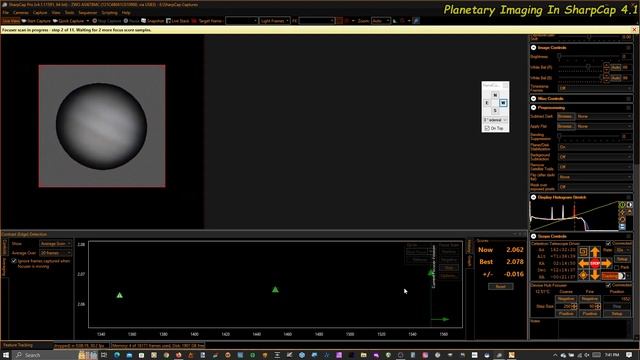
Task: Slew telescope right with orange right arrow
Action: tap(607, 264)
